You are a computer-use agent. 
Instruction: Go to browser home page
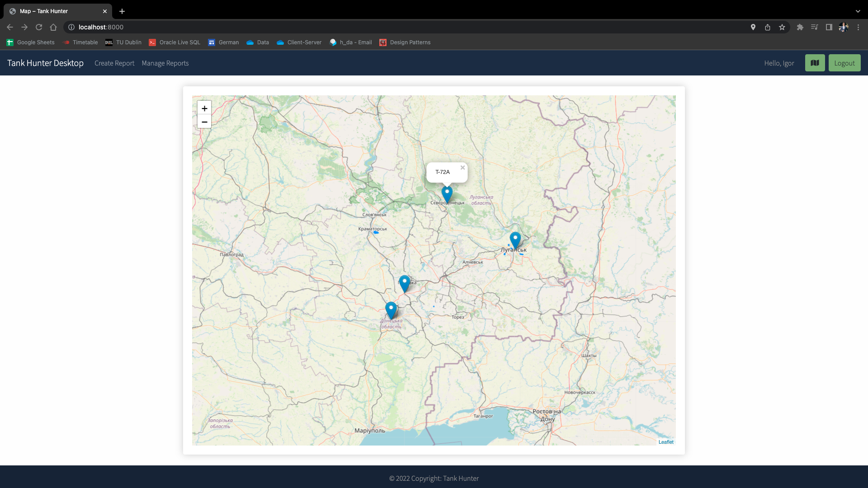click(53, 27)
